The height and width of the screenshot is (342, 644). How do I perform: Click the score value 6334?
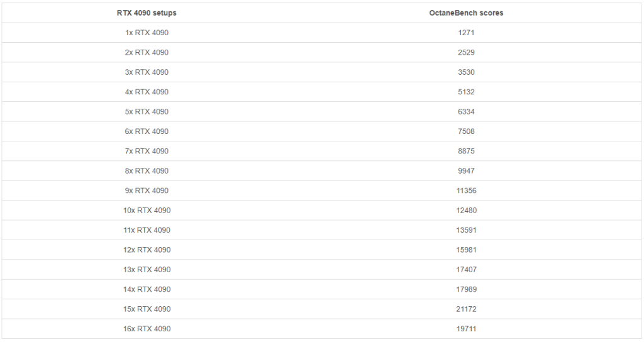pos(466,112)
